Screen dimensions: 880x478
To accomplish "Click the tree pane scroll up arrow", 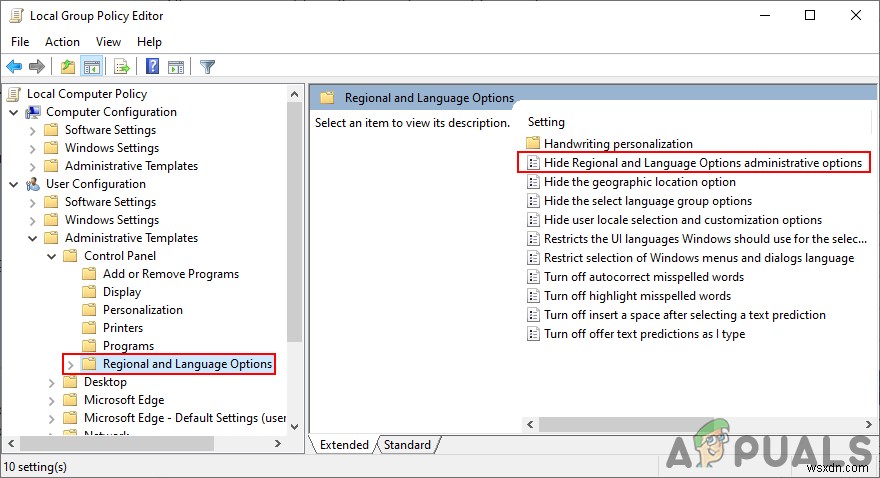I will point(295,94).
